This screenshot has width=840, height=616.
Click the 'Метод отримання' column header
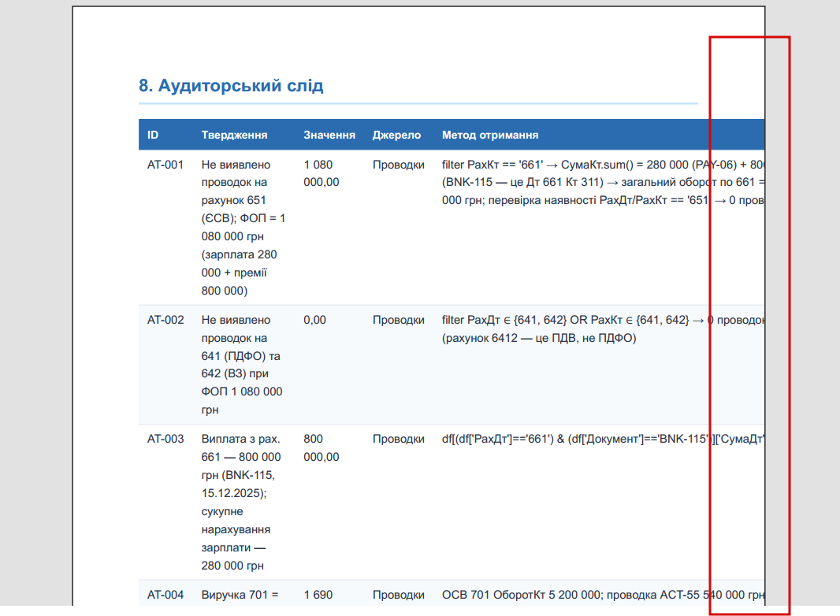490,135
